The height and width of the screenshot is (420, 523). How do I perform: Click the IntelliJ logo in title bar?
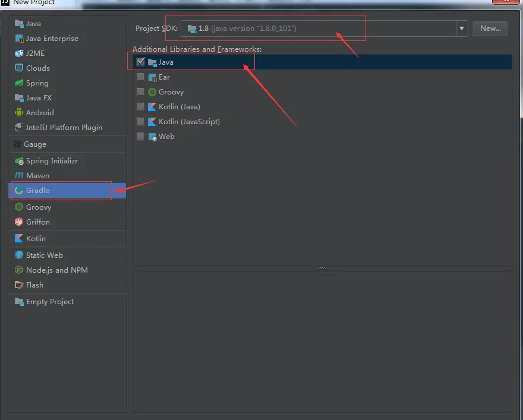click(x=5, y=2)
